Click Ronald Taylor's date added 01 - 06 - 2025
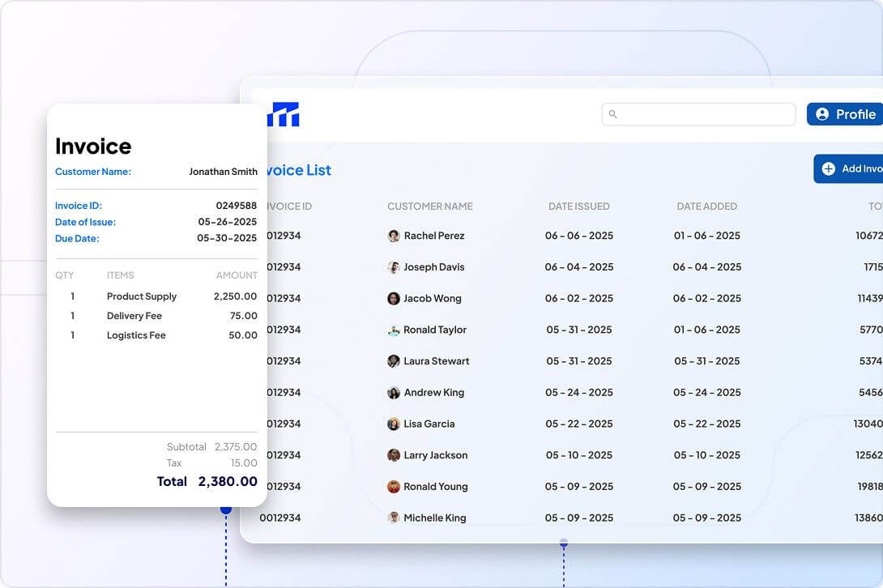883x588 pixels. (706, 330)
